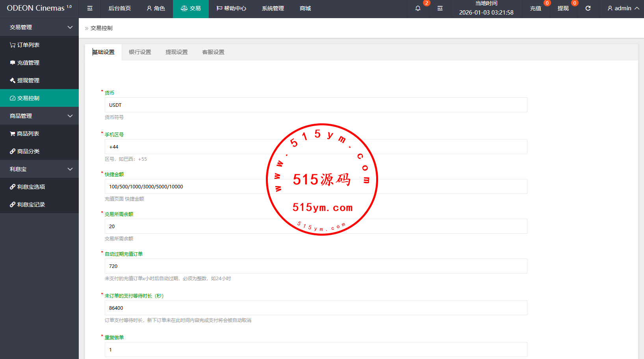
Task: Open 商品列表 in the sidebar
Action: tap(24, 134)
